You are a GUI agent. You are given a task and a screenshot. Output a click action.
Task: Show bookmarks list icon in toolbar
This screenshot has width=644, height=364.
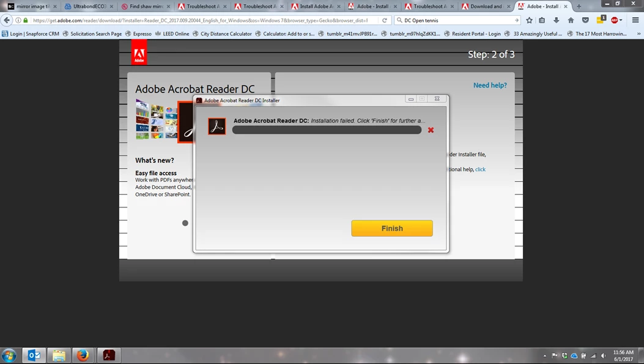click(x=542, y=20)
